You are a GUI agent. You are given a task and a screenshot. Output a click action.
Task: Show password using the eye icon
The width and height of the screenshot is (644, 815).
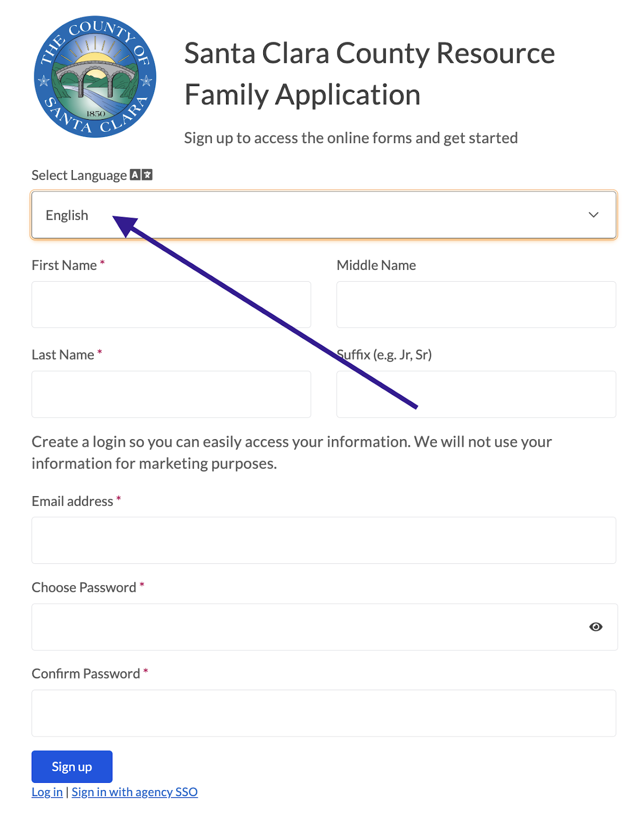coord(595,627)
